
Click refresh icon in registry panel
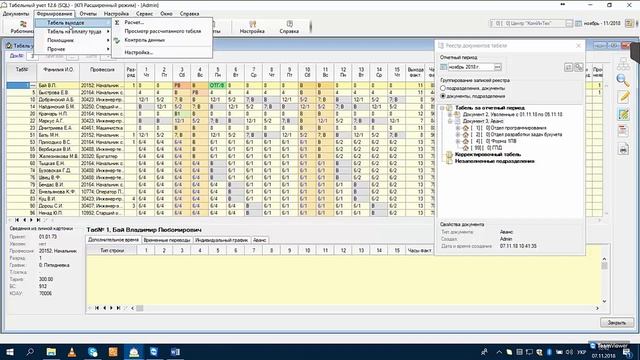tap(568, 67)
